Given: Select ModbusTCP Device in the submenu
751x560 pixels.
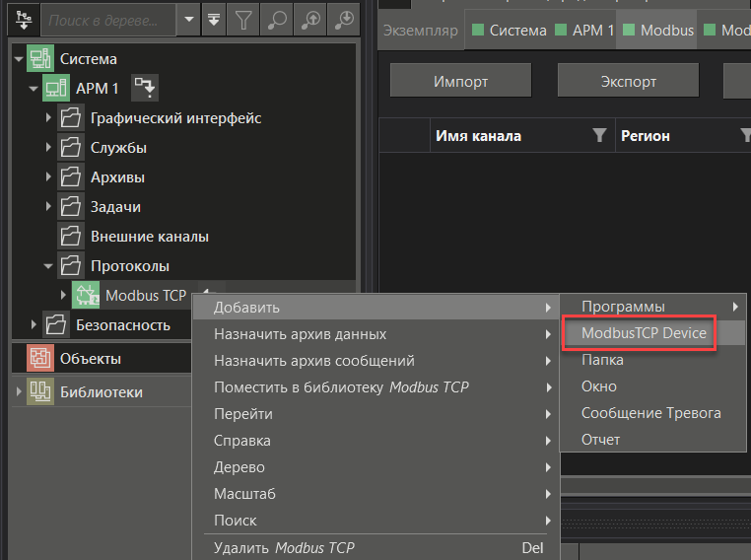Looking at the screenshot, I should (644, 333).
